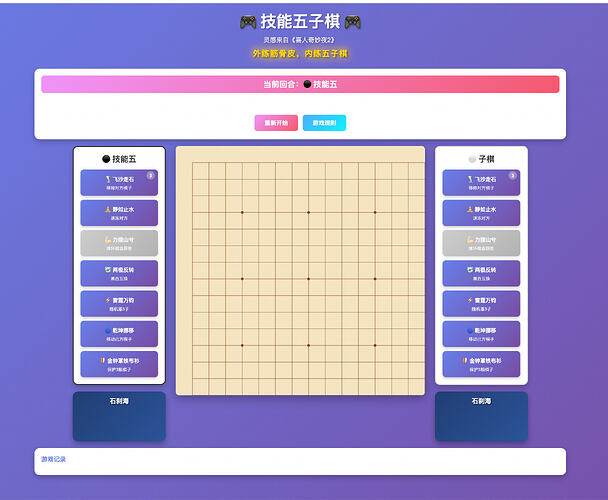Trigger black player's 两极反转 skill
This screenshot has height=500, width=608.
(119, 273)
